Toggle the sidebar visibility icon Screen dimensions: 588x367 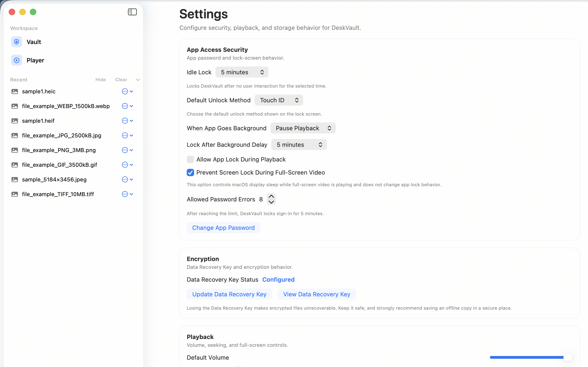[132, 12]
